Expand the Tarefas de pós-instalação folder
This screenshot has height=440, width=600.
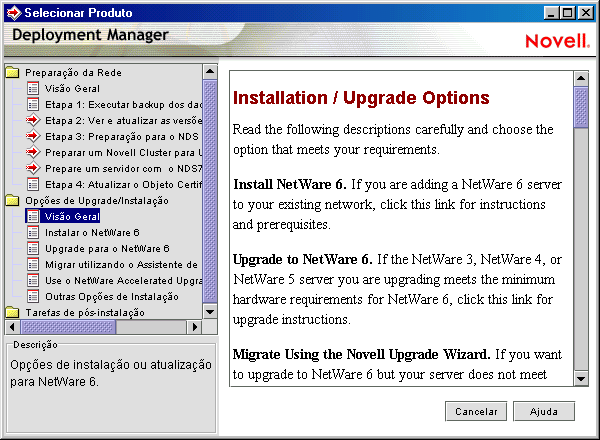coord(85,313)
